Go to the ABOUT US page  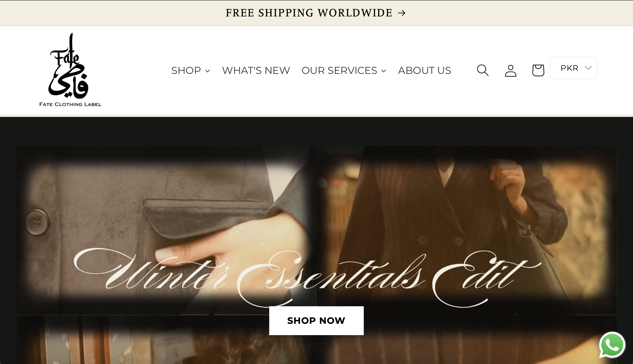pyautogui.click(x=424, y=70)
